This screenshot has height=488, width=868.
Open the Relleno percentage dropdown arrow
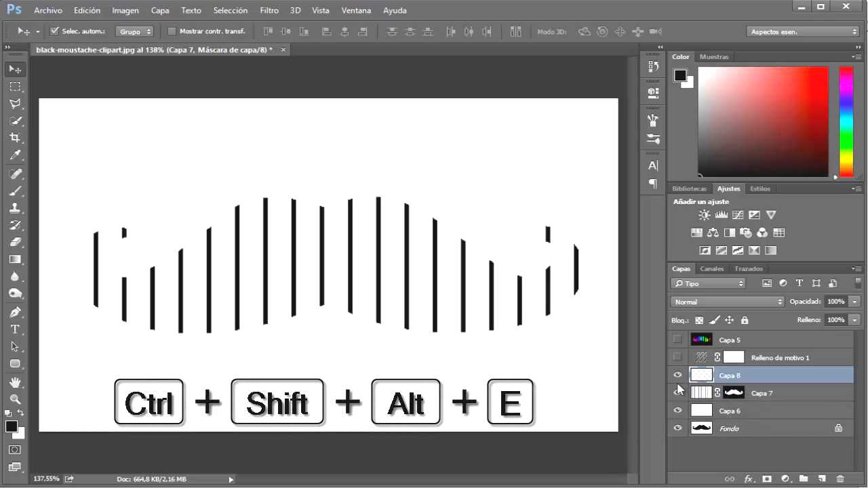click(x=855, y=320)
